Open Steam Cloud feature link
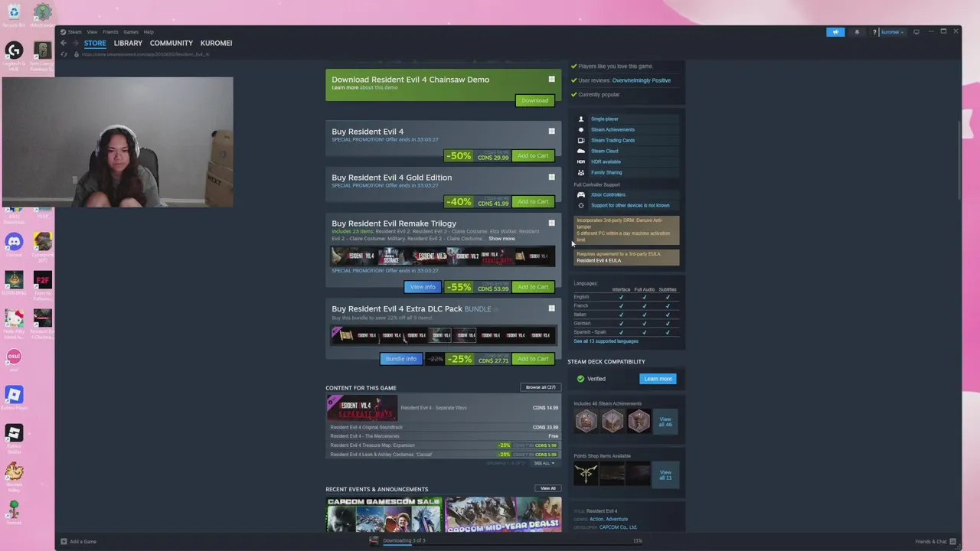Viewport: 980px width, 551px height. (x=604, y=152)
